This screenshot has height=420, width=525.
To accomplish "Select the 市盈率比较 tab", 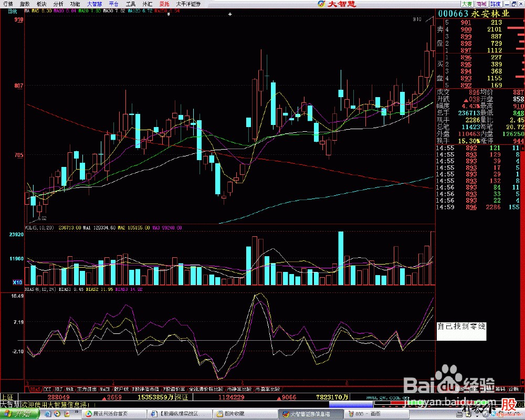I will (268, 389).
